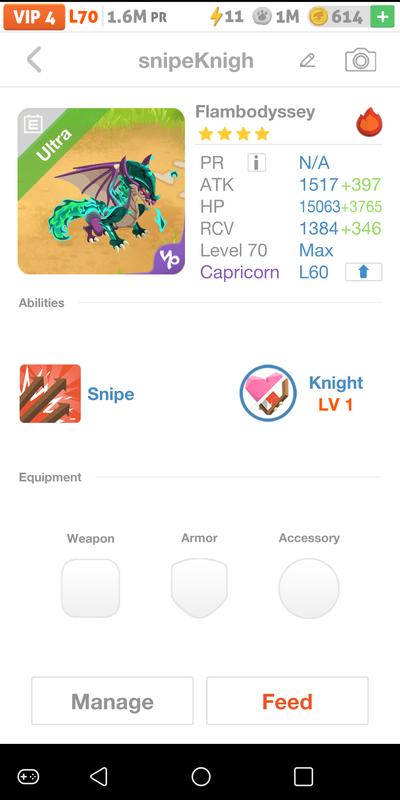Tap the Manage button
Screen dimensions: 400x800
coord(112,701)
